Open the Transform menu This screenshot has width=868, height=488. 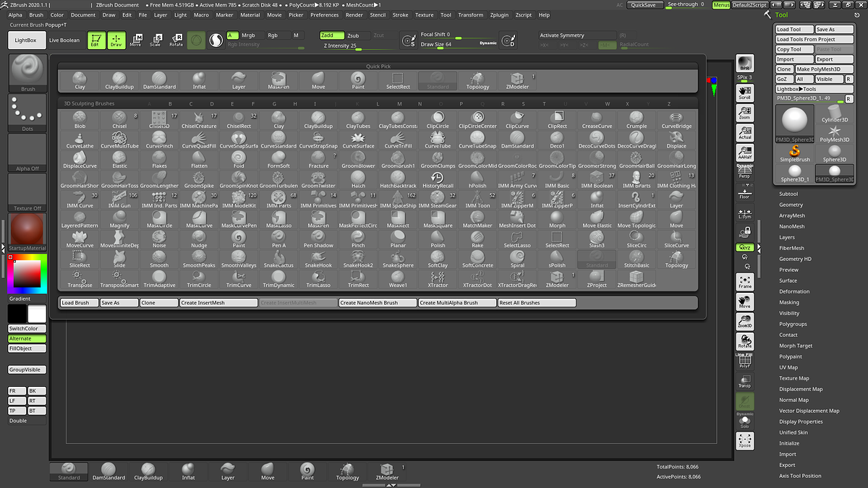pos(470,14)
